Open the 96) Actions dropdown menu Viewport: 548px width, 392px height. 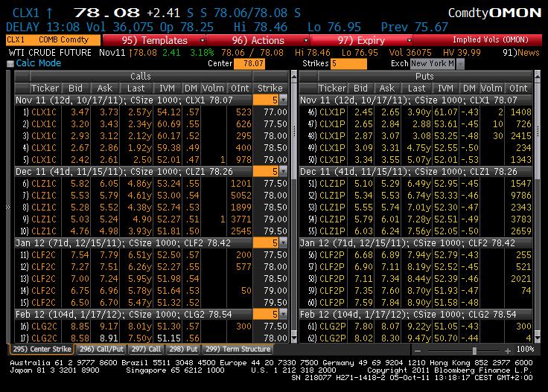[x=258, y=40]
